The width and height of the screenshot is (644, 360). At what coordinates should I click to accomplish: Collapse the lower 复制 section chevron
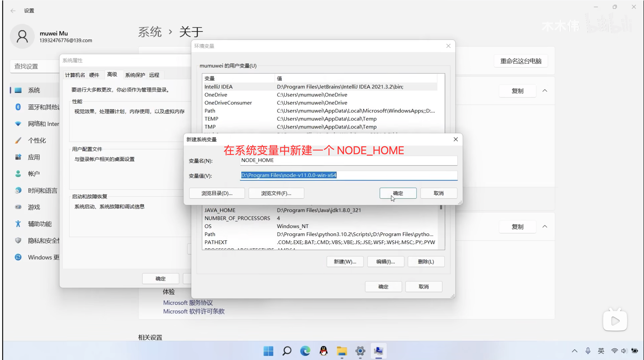pyautogui.click(x=545, y=227)
